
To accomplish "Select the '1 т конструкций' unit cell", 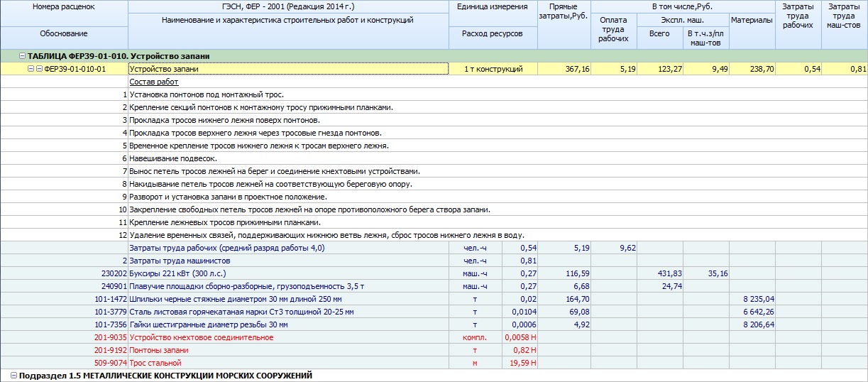I will click(x=493, y=69).
